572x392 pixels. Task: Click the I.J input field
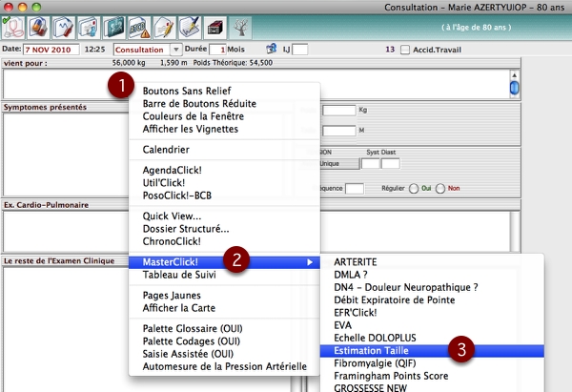[x=300, y=50]
